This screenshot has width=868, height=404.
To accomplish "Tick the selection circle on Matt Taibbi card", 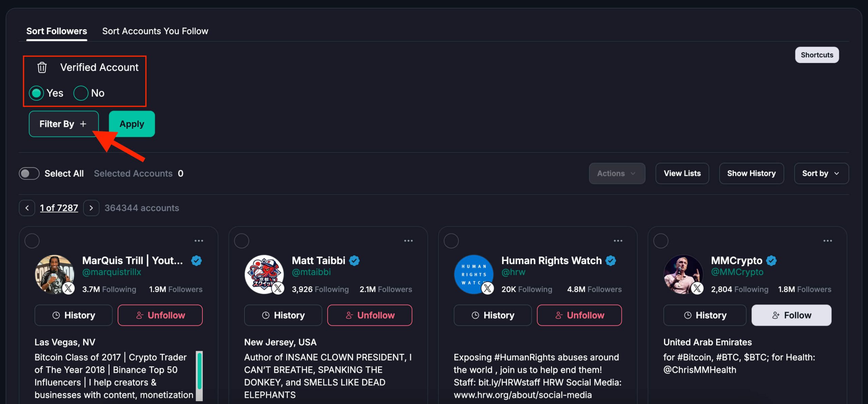I will [x=242, y=241].
